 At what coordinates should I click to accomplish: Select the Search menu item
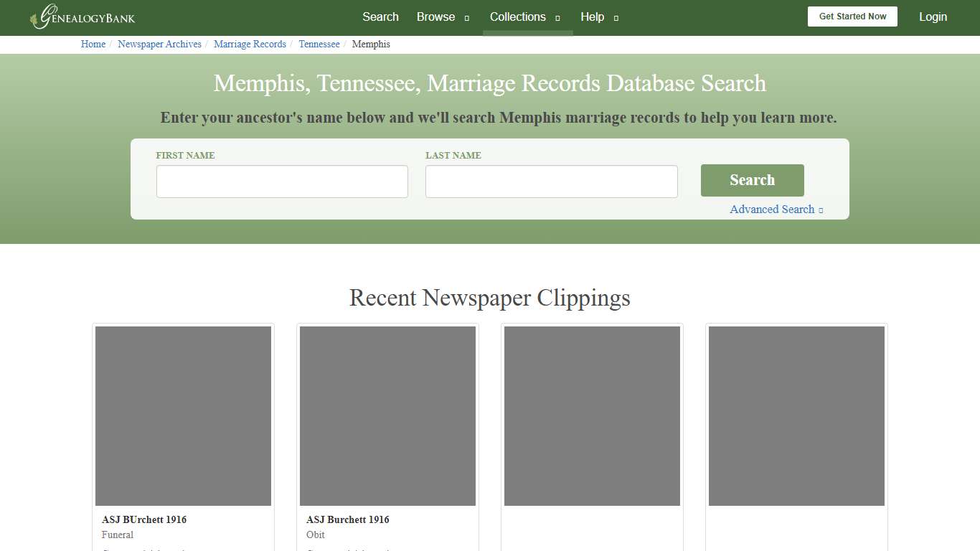coord(380,17)
